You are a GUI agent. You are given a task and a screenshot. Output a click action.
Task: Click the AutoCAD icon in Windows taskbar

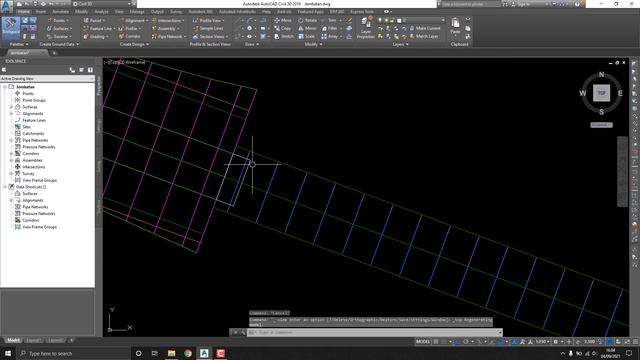point(204,353)
